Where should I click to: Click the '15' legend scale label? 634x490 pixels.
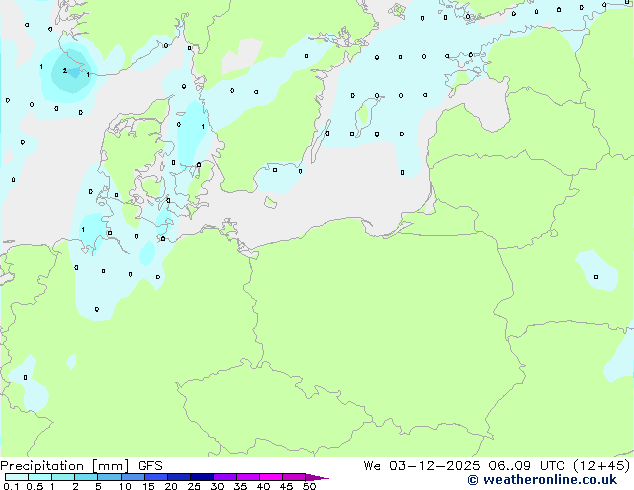point(148,486)
